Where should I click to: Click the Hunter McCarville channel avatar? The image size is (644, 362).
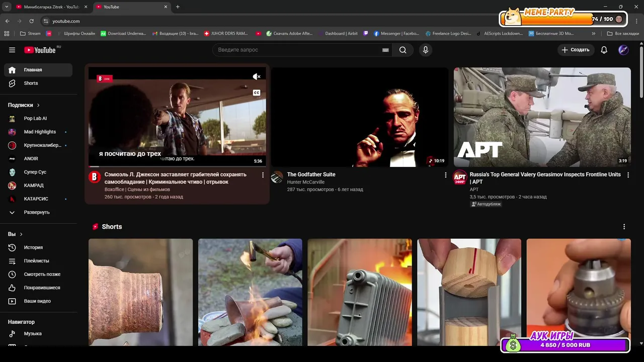pyautogui.click(x=277, y=177)
